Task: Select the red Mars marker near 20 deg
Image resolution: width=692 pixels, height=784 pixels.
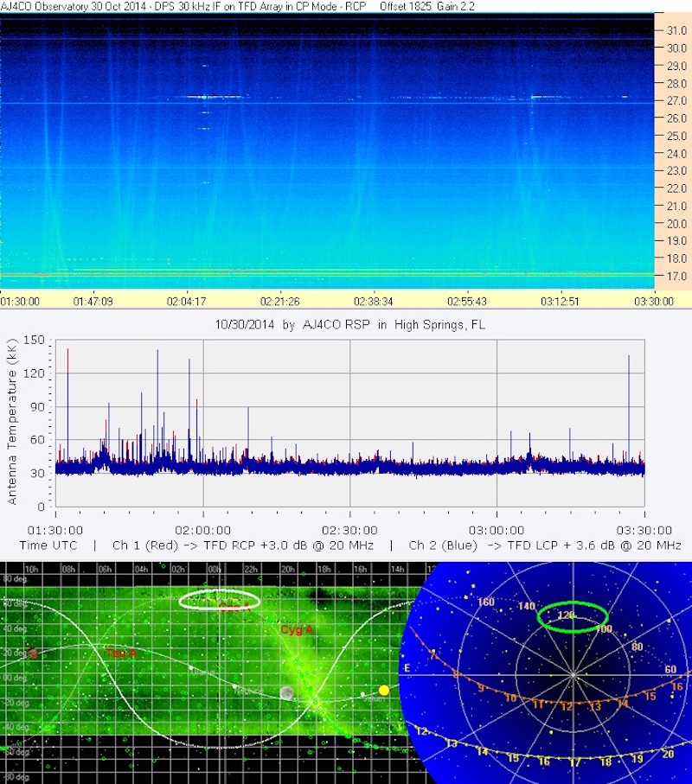Action: (x=33, y=653)
